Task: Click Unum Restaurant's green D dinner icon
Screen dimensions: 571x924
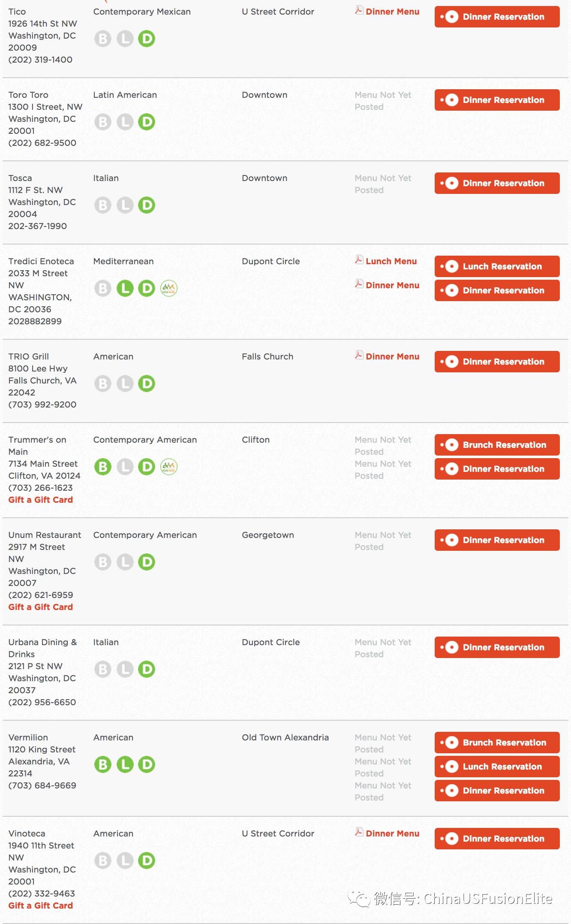Action: click(x=147, y=562)
